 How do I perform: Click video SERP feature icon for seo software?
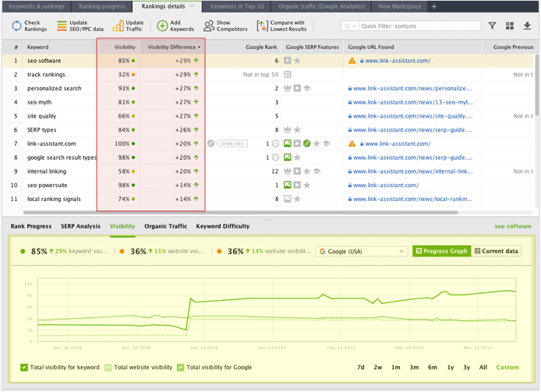pyautogui.click(x=288, y=61)
